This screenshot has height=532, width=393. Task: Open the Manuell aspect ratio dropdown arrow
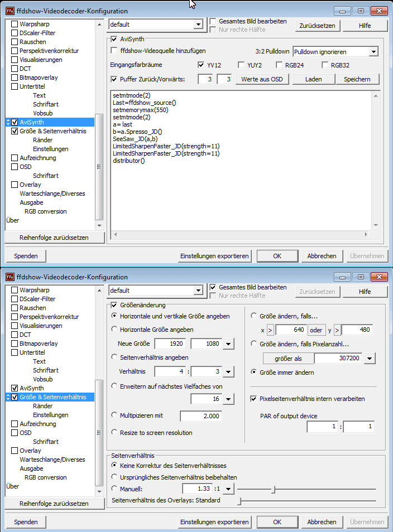(228, 489)
